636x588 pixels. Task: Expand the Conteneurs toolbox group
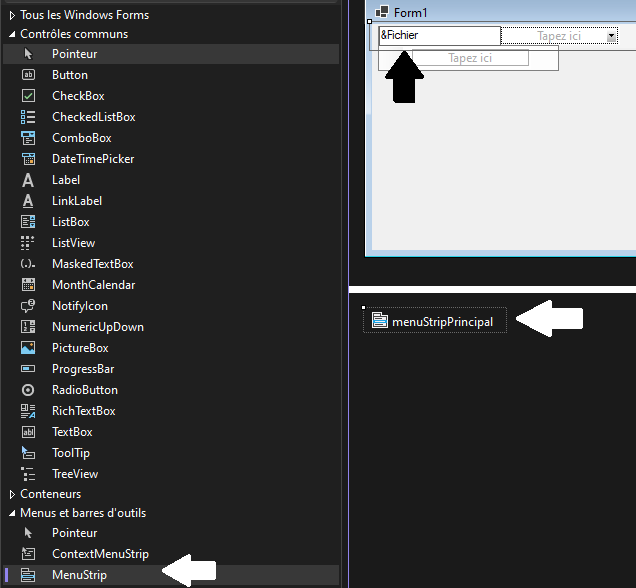click(12, 494)
